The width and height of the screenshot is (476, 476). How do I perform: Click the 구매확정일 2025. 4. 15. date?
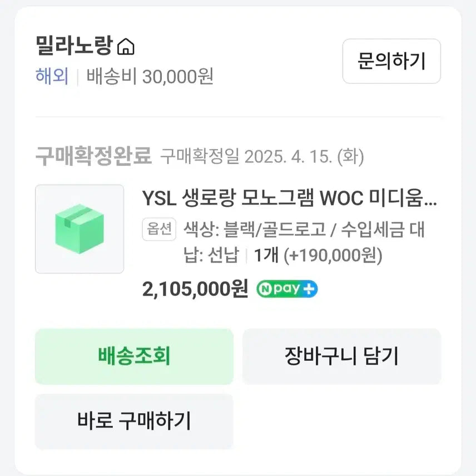(262, 157)
